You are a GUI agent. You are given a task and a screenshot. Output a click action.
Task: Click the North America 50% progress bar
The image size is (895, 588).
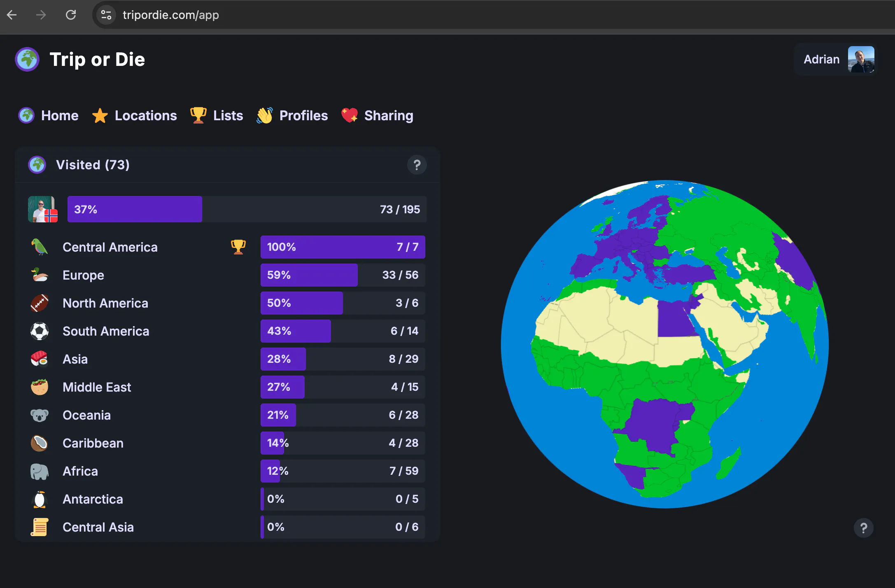343,303
